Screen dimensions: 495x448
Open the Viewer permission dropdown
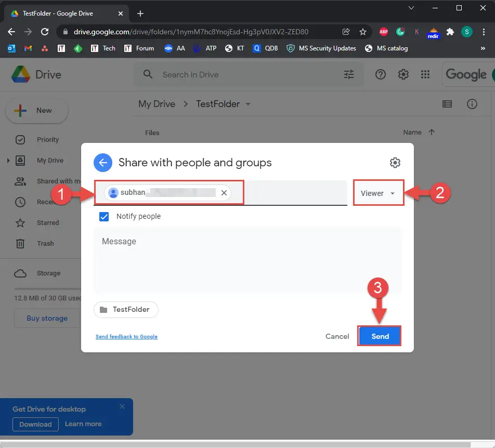click(x=378, y=193)
